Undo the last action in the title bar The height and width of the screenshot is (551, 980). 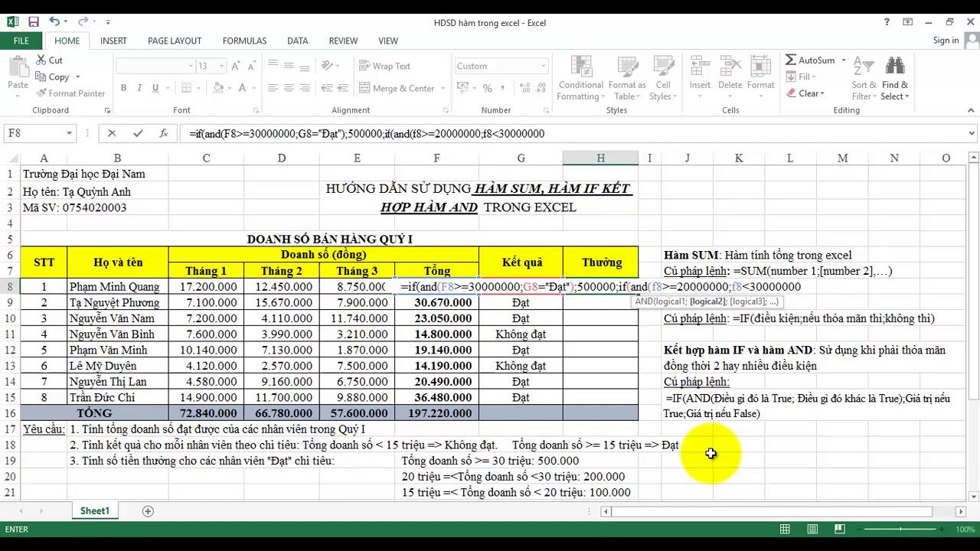click(x=54, y=22)
